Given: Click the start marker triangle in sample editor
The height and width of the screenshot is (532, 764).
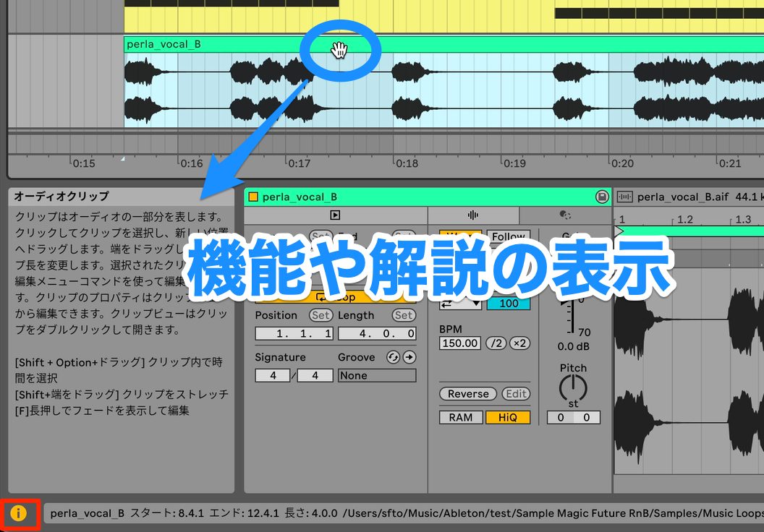Looking at the screenshot, I should coord(619,231).
